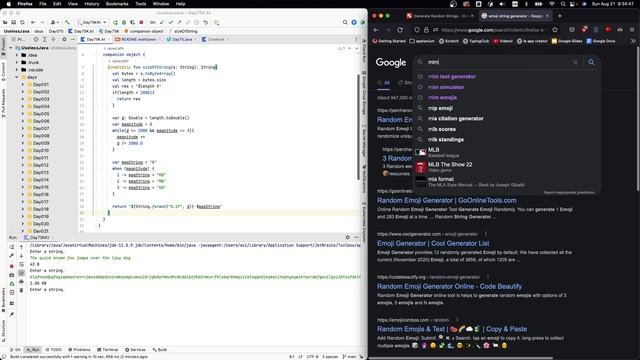This screenshot has height=360, width=640.
Task: Show more Firefox bookmarks chevron
Action: [633, 41]
